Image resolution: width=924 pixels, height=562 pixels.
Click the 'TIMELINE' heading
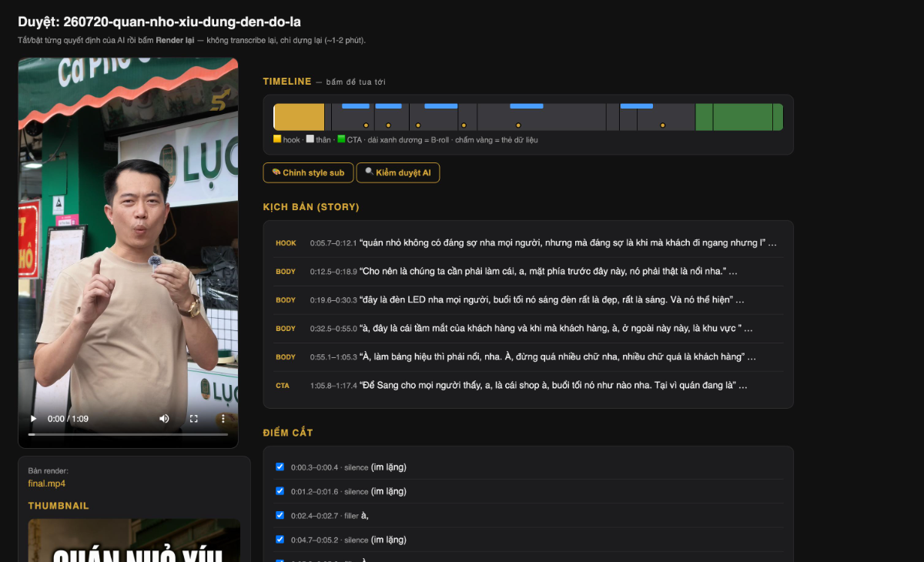pos(287,81)
